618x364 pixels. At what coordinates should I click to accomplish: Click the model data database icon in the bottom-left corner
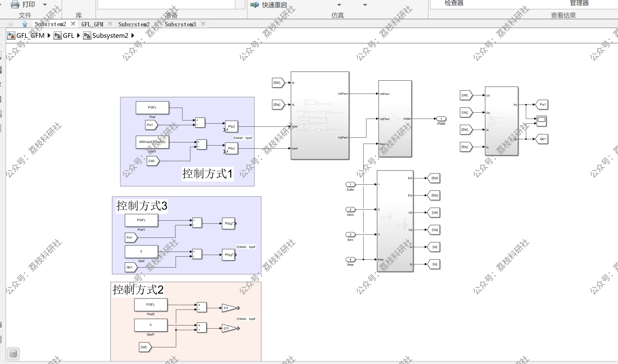[13, 354]
